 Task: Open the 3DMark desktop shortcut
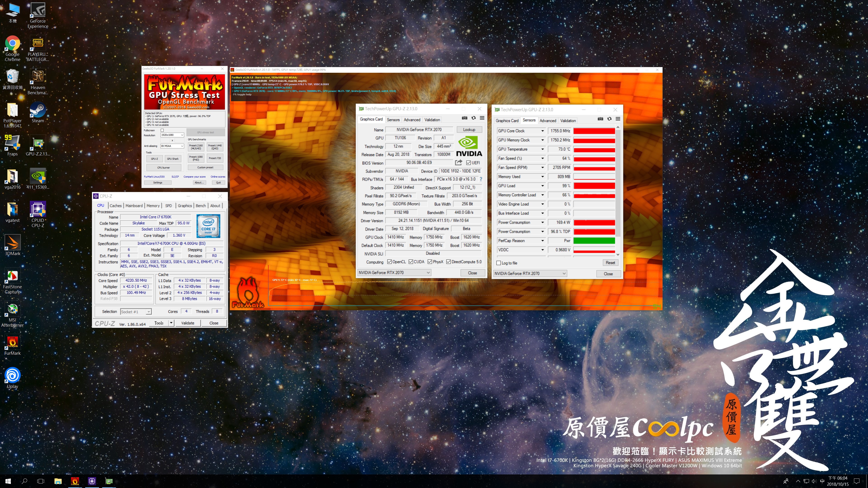click(x=12, y=245)
